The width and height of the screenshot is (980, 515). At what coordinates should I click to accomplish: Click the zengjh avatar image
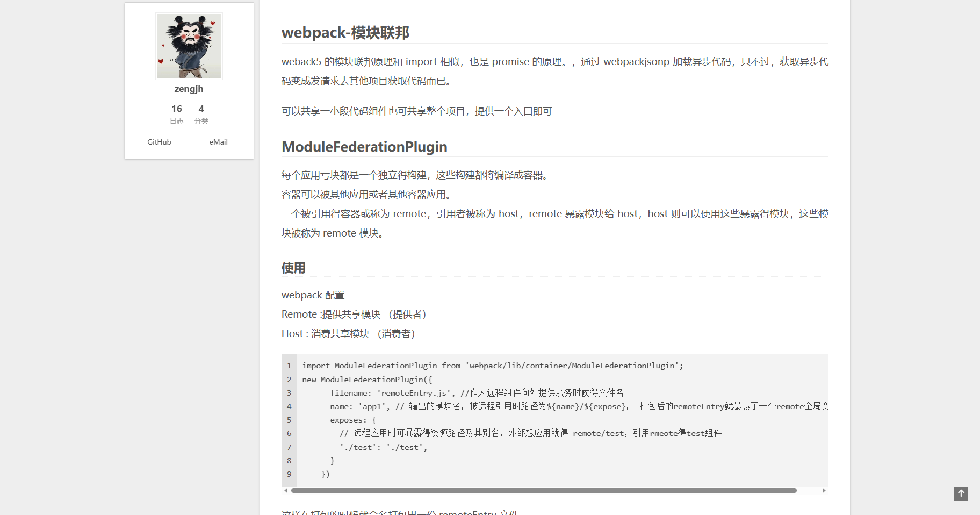pos(189,46)
